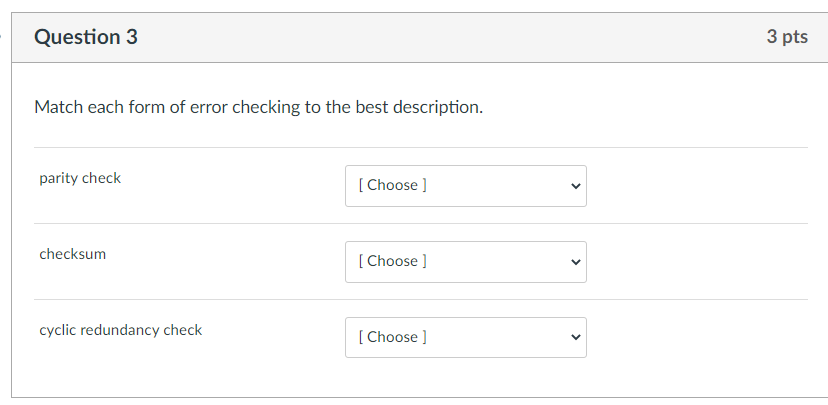Click the [ Choose ] text beside checksum
Viewport: 828px width, 405px height.
point(392,262)
